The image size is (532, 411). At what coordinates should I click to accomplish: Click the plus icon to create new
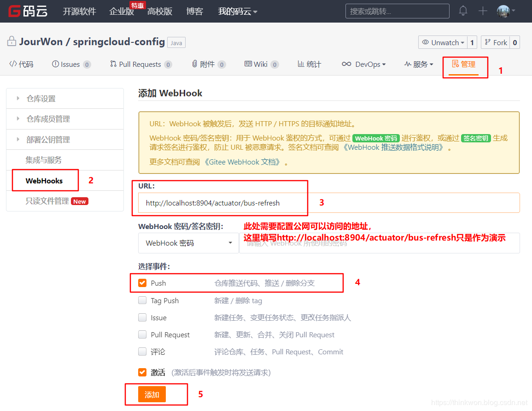(x=482, y=11)
